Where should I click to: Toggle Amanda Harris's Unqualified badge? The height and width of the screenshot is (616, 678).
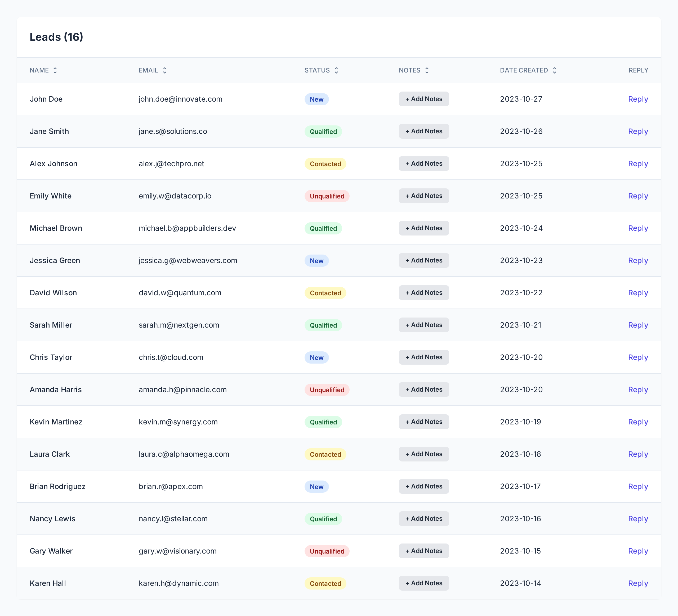point(327,389)
